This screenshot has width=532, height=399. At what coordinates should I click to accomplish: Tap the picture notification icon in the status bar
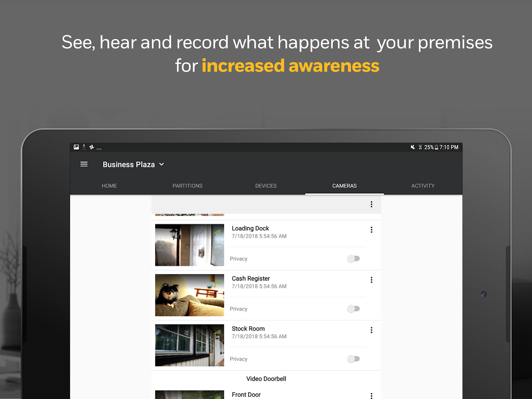(76, 147)
